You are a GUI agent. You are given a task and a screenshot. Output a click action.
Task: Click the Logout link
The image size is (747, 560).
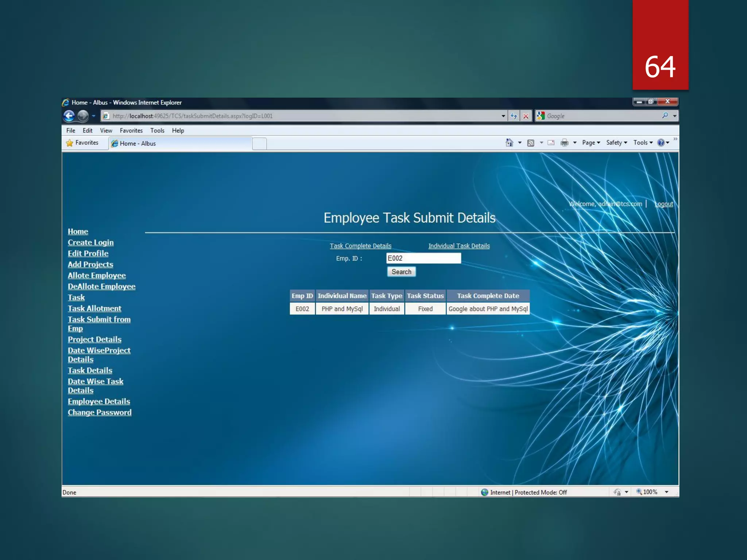pyautogui.click(x=663, y=204)
